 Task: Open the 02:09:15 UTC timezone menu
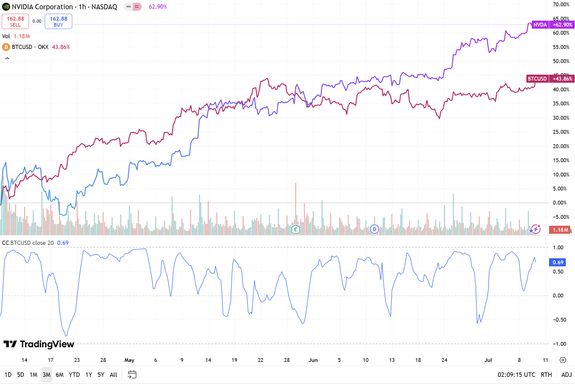pos(516,374)
